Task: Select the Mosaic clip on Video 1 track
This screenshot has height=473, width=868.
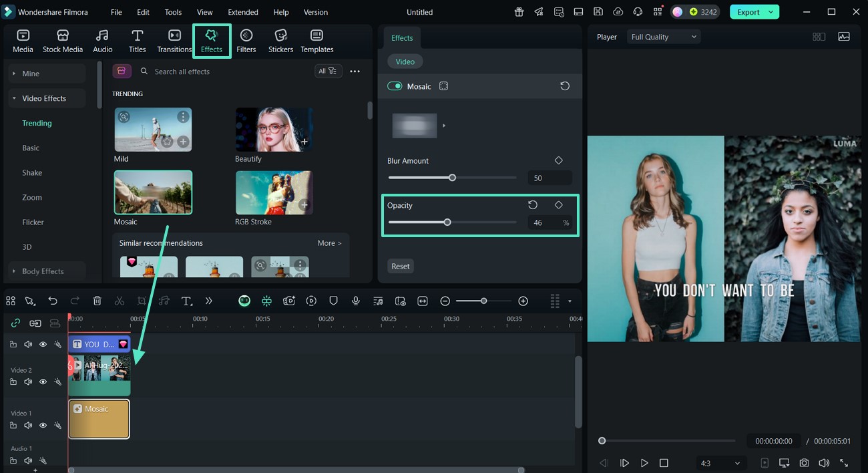Action: [99, 419]
